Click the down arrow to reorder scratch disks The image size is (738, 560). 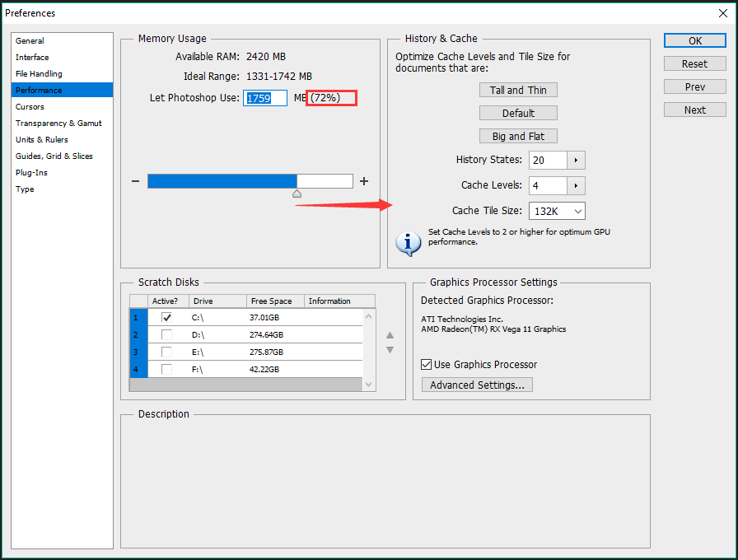click(x=390, y=349)
